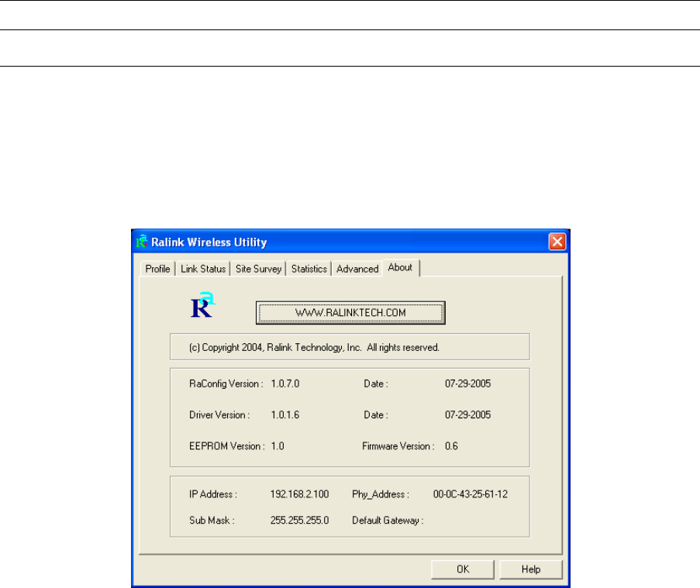Click the Driver Version label

tap(219, 415)
